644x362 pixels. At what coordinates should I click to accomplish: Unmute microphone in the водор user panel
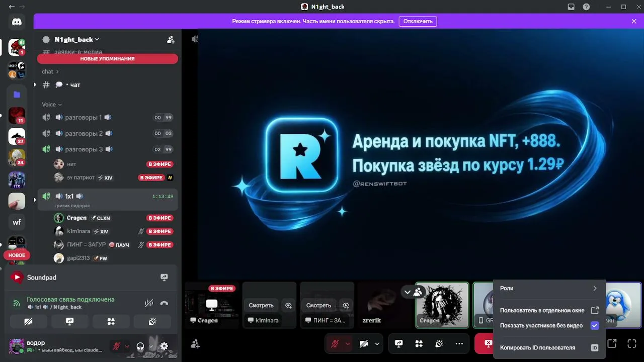(116, 346)
